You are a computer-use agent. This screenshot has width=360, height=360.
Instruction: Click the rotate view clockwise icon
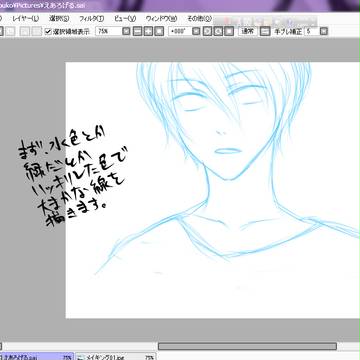(x=218, y=31)
